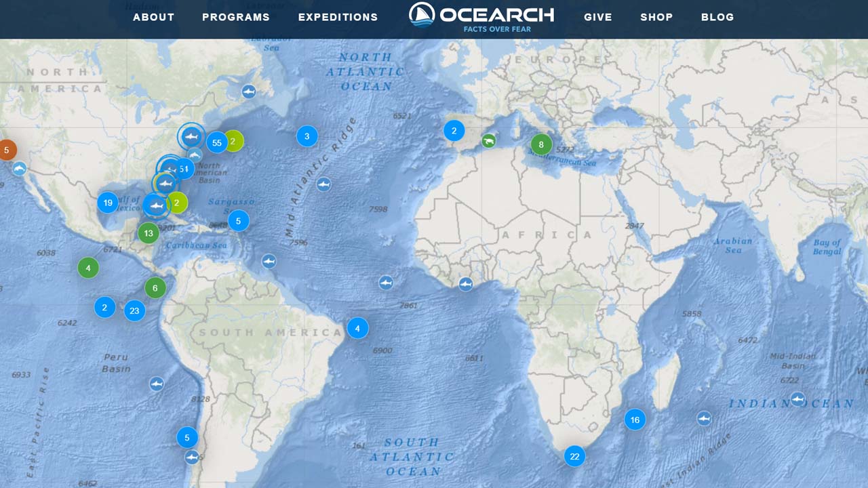Click the shark marker off the Peruvian coast
The height and width of the screenshot is (488, 868).
[x=157, y=384]
